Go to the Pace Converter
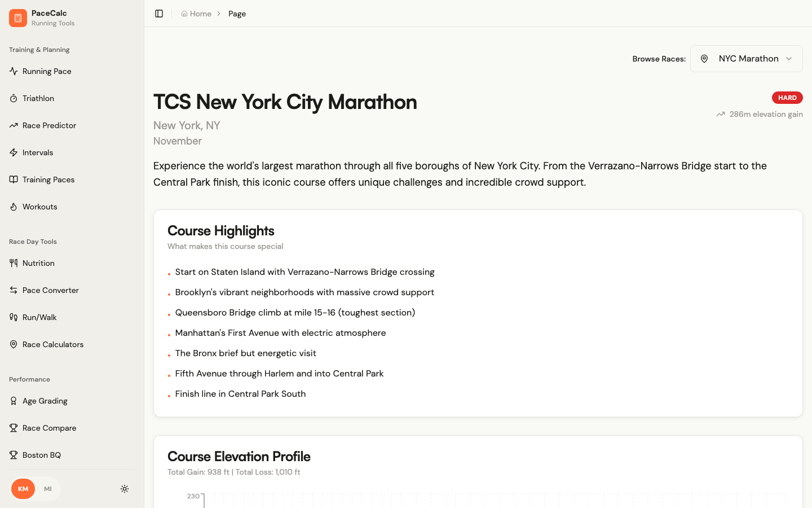Image resolution: width=812 pixels, height=508 pixels. [x=72, y=290]
